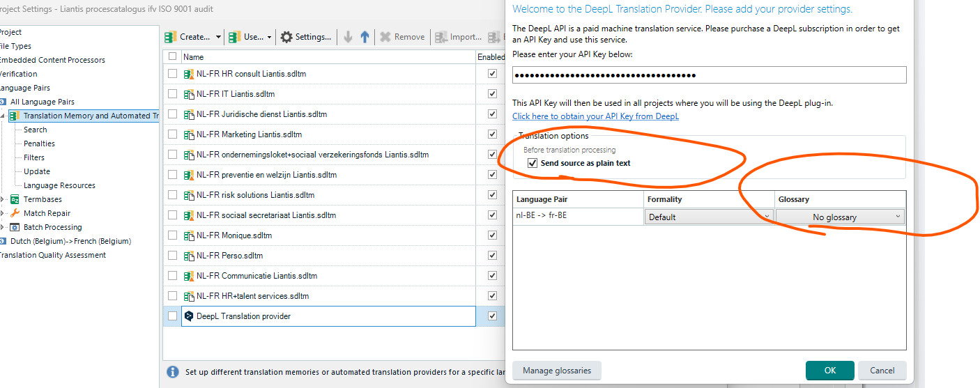Click the ondernemingsloket+sociaal verzekeringsfonds memory icon
Screen dimensions: 980x388
point(188,155)
